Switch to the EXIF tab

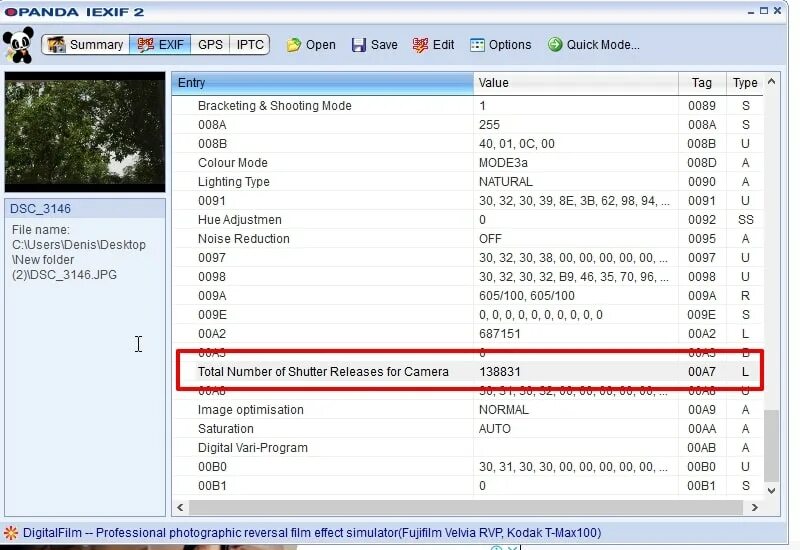coord(160,45)
